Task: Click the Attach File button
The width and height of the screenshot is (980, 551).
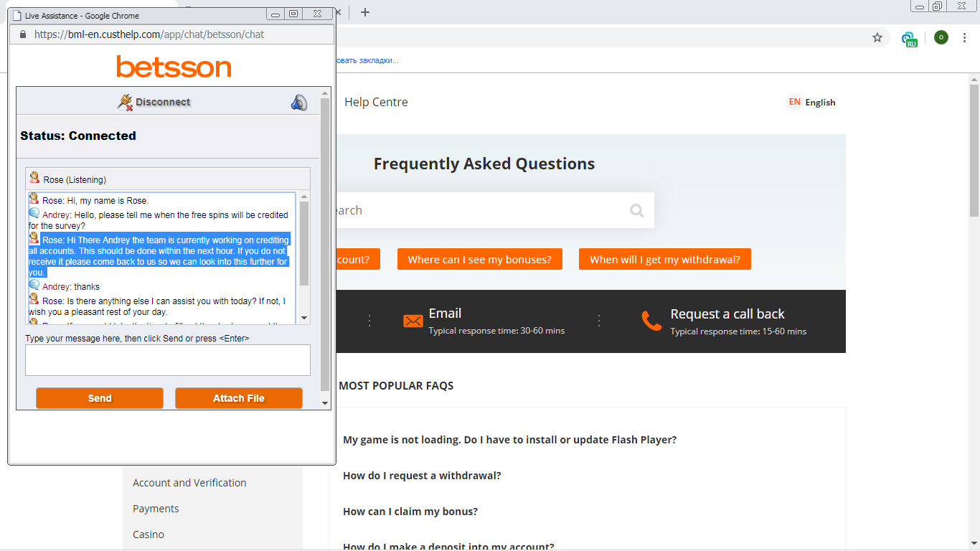Action: tap(239, 398)
